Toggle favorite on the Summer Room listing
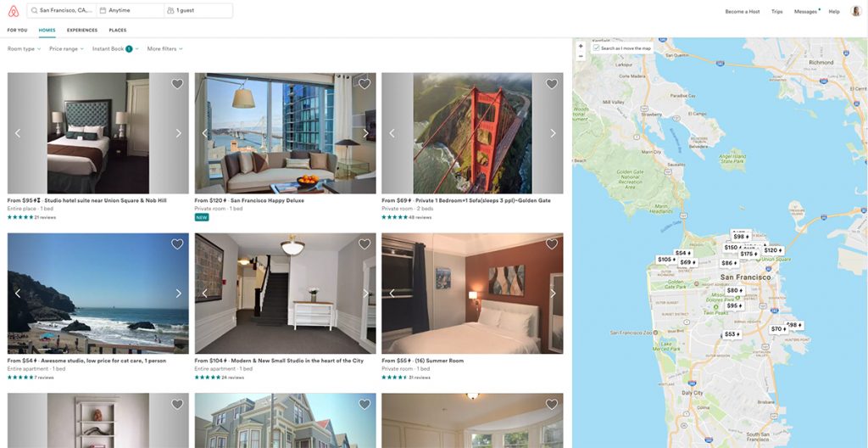 552,244
